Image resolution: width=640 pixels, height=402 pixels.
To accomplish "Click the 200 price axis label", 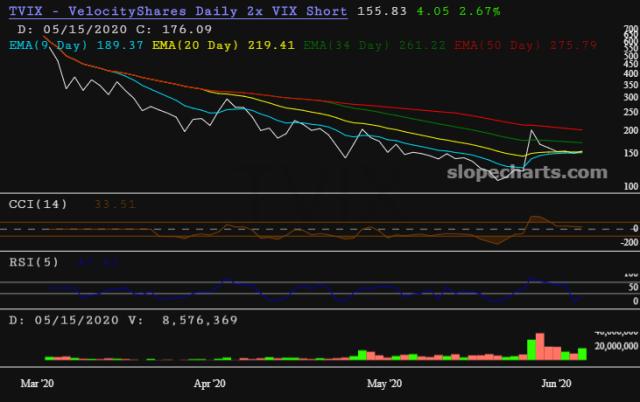I will 631,131.
